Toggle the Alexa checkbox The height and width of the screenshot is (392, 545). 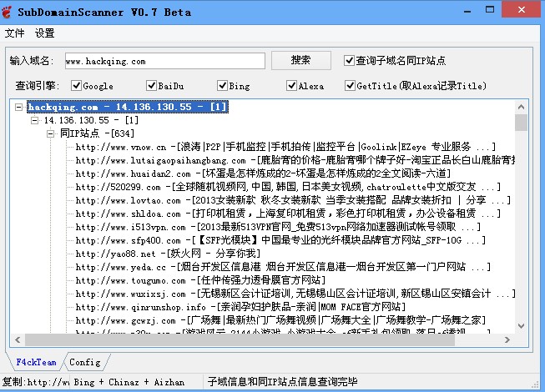[292, 85]
